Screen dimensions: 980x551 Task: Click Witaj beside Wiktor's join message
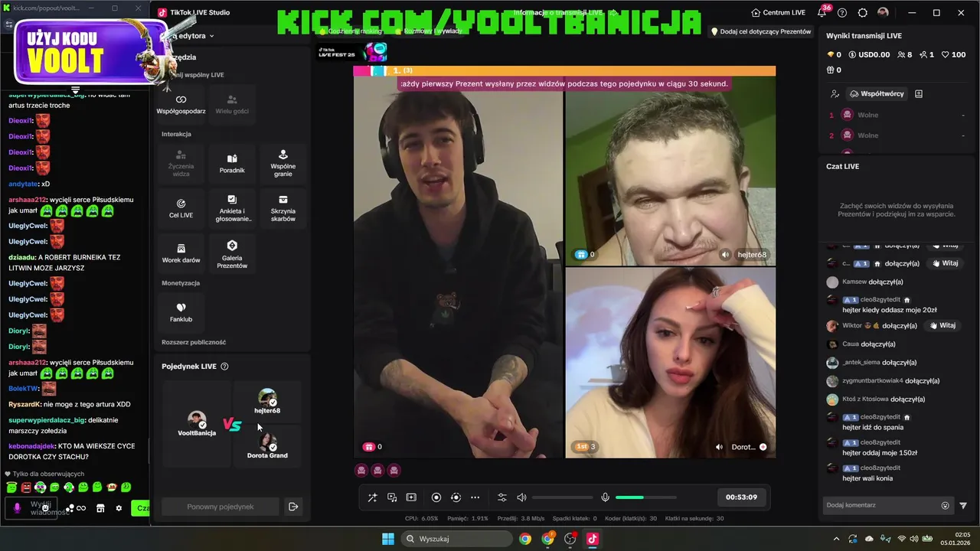tap(942, 325)
